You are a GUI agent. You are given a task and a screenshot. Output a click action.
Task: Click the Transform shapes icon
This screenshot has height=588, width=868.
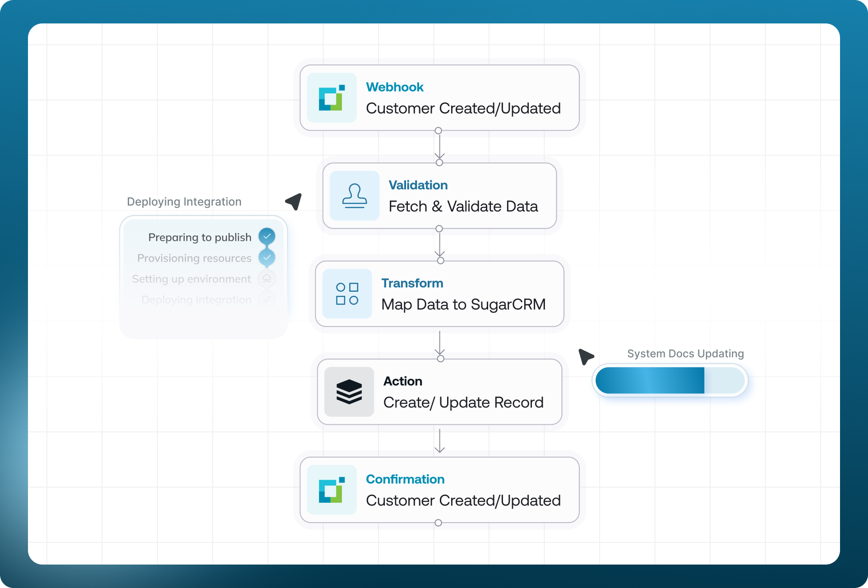pos(347,294)
